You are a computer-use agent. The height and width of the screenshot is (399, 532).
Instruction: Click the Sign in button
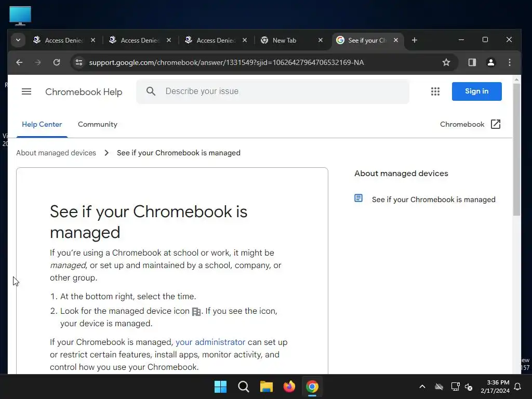coord(477,91)
